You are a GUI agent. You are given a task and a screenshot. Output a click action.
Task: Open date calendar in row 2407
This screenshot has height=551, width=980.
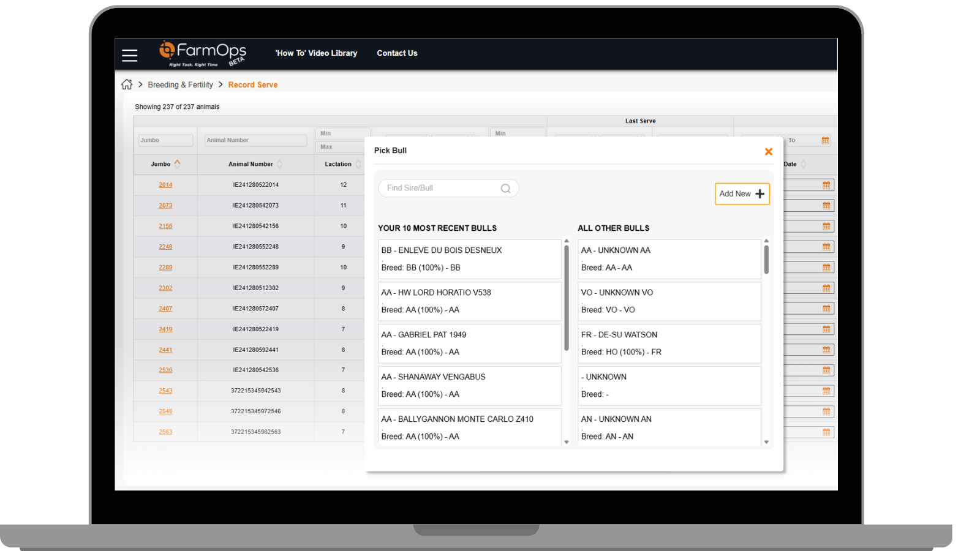pyautogui.click(x=826, y=309)
